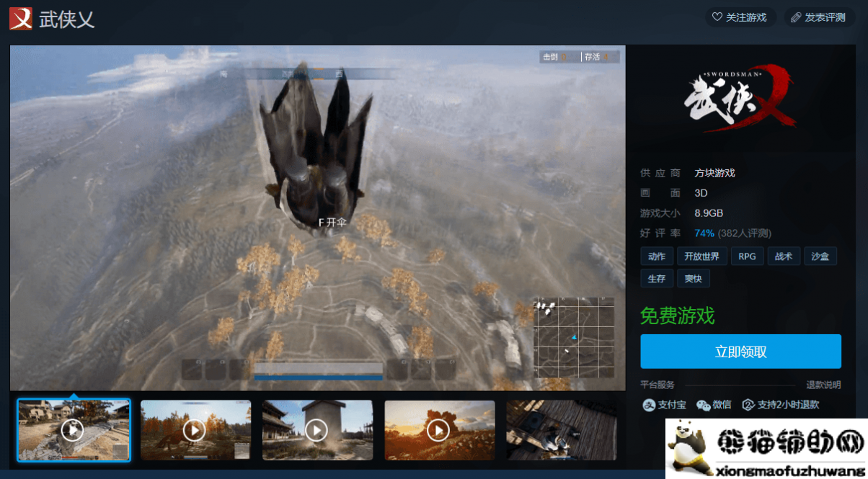Open the 退款说明 link
This screenshot has height=479, width=868.
tap(823, 385)
